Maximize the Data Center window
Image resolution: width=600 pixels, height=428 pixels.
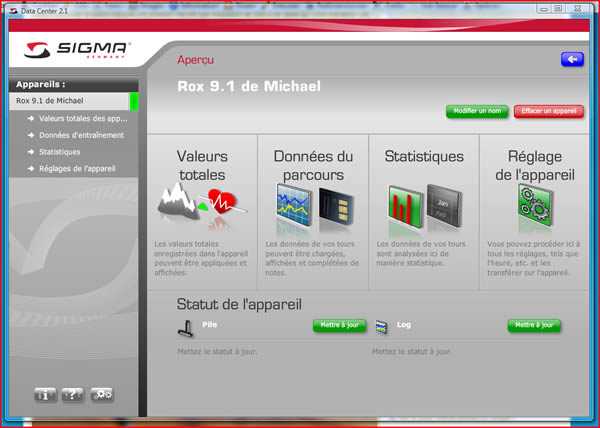pyautogui.click(x=558, y=9)
